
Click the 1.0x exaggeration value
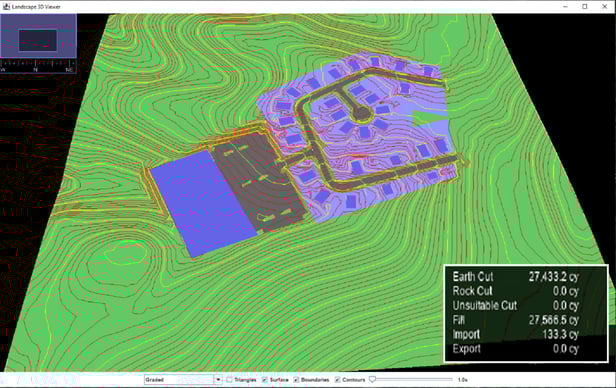462,380
